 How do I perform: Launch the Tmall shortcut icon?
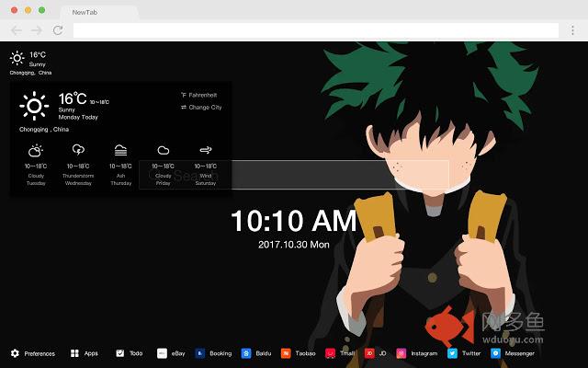coord(331,353)
